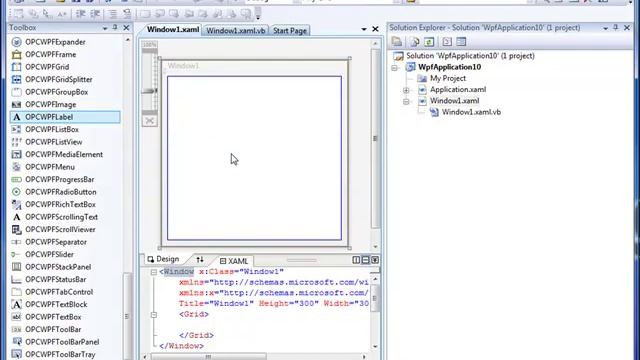Refresh the Solution Explorer
Viewport: 640px width, 360px height.
pyautogui.click(x=429, y=42)
